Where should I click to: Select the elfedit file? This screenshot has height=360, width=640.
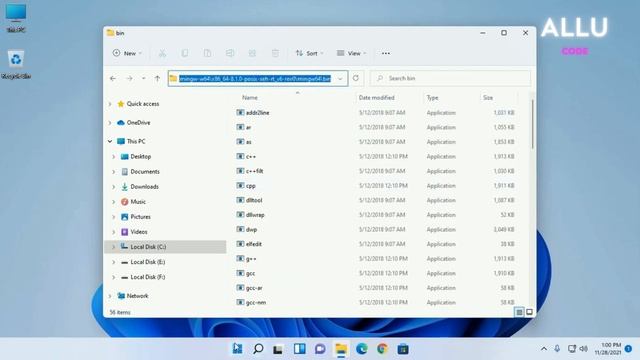click(253, 244)
